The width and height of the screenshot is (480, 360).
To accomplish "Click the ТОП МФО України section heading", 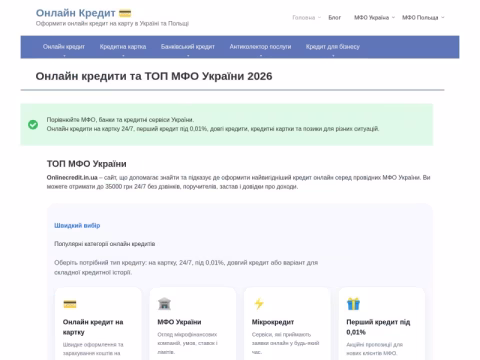I will [87, 164].
